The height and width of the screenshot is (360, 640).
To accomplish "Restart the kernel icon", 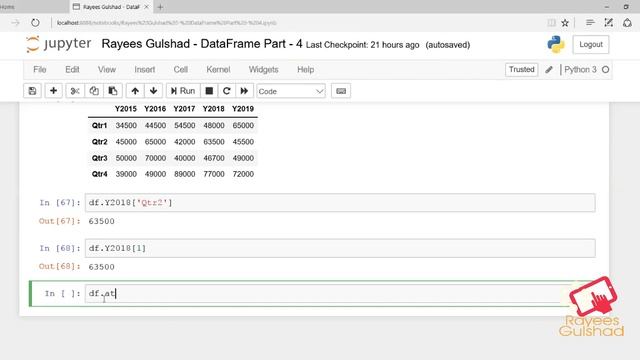I will pyautogui.click(x=227, y=91).
